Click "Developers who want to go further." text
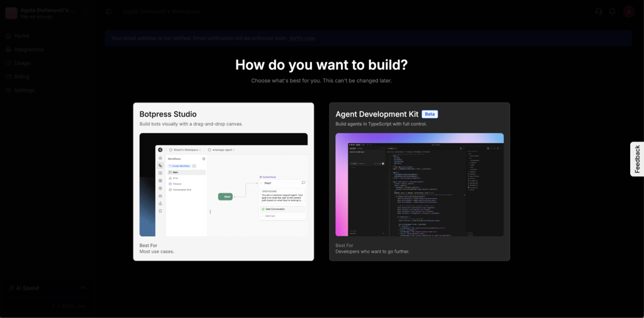The image size is (644, 318). click(374, 251)
